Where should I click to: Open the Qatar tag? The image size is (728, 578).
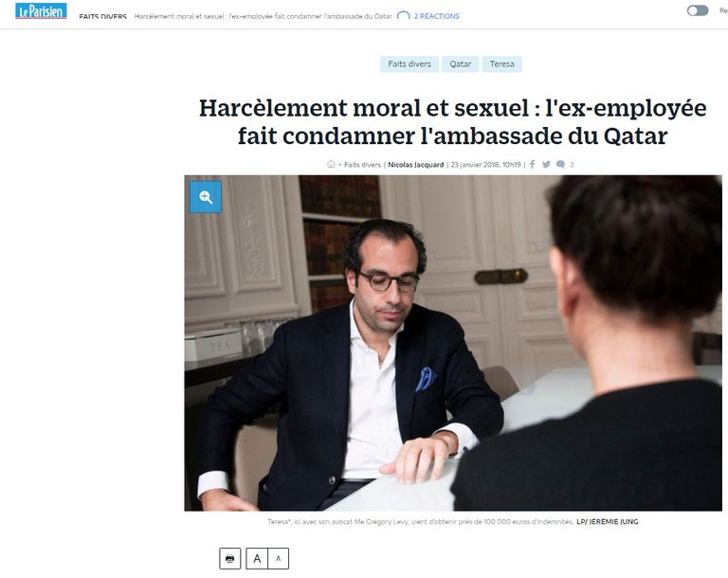pyautogui.click(x=460, y=64)
